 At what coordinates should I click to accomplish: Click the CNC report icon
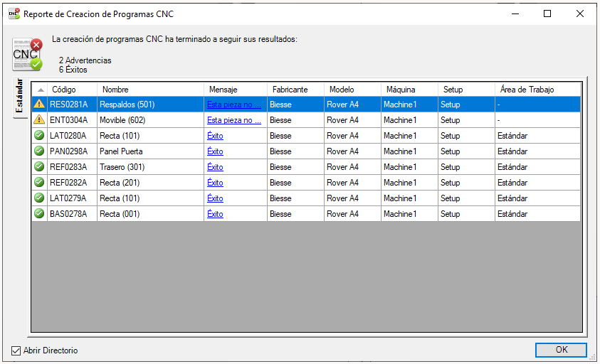click(x=27, y=54)
